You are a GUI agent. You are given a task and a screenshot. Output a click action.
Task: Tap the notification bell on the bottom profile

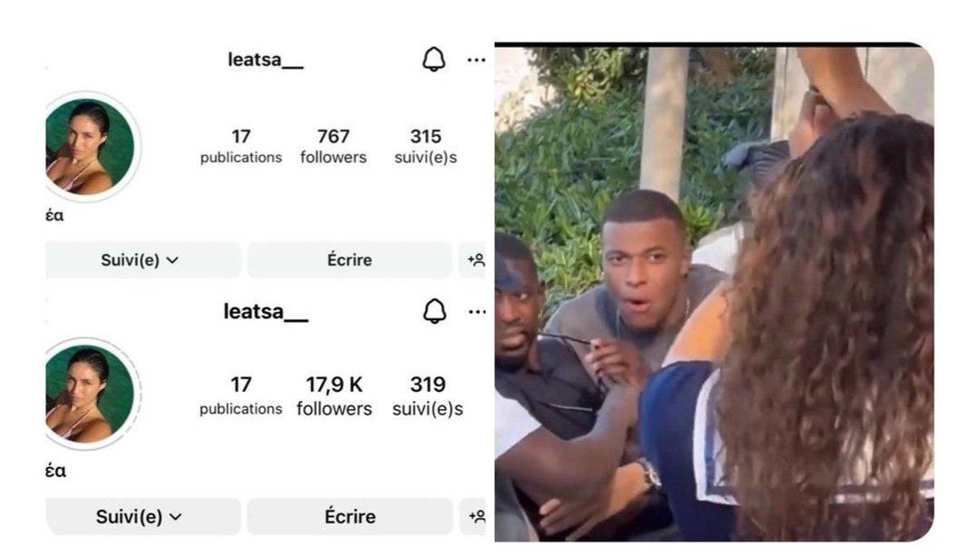[434, 310]
